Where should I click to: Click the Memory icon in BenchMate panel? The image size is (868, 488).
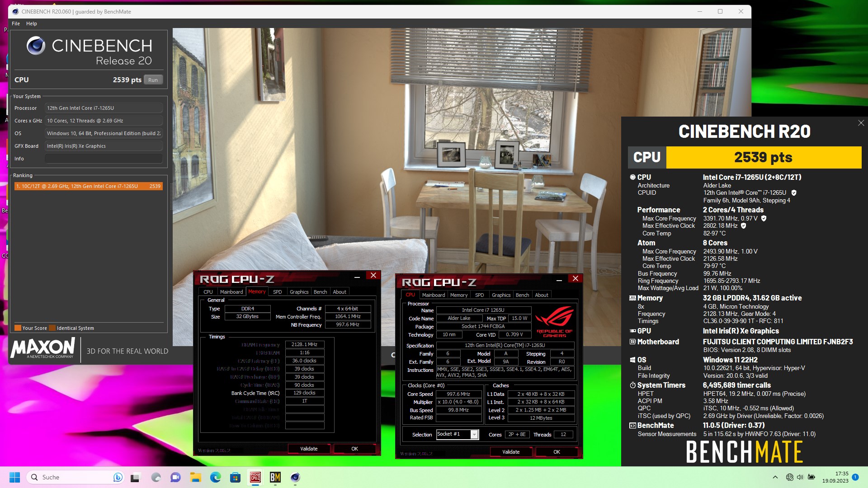click(x=632, y=298)
